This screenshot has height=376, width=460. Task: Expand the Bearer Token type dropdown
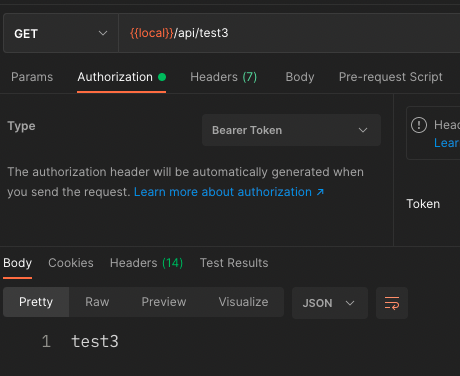pyautogui.click(x=291, y=130)
